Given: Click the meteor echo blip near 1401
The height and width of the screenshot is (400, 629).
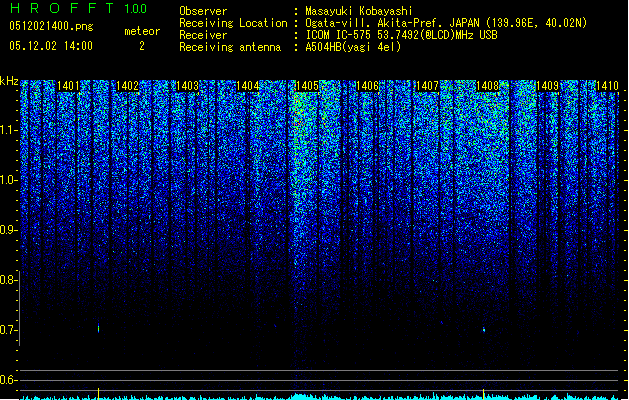Looking at the screenshot, I should tap(99, 328).
